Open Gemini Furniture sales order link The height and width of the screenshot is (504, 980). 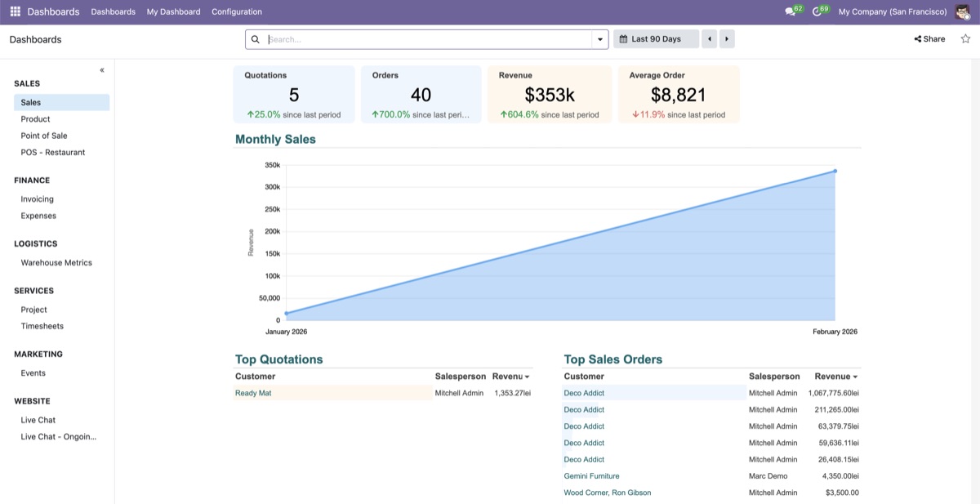591,476
